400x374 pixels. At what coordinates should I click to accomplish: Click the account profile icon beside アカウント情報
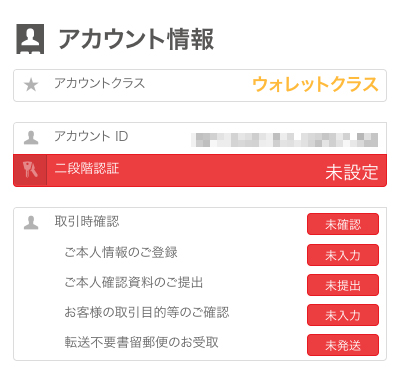point(30,39)
